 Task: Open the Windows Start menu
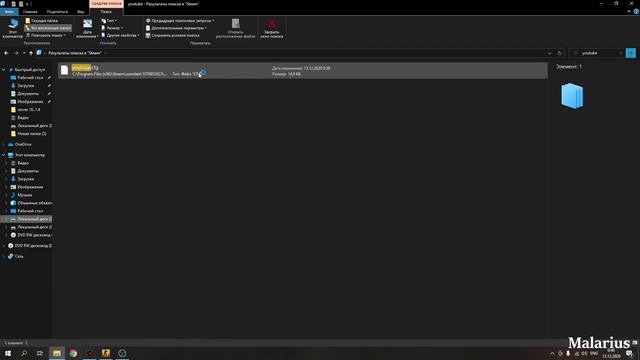point(8,353)
